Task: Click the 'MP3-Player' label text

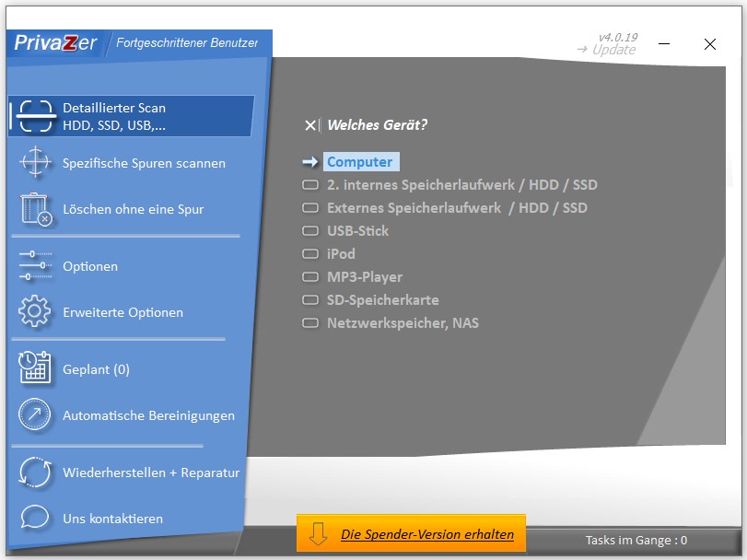Action: tap(365, 276)
